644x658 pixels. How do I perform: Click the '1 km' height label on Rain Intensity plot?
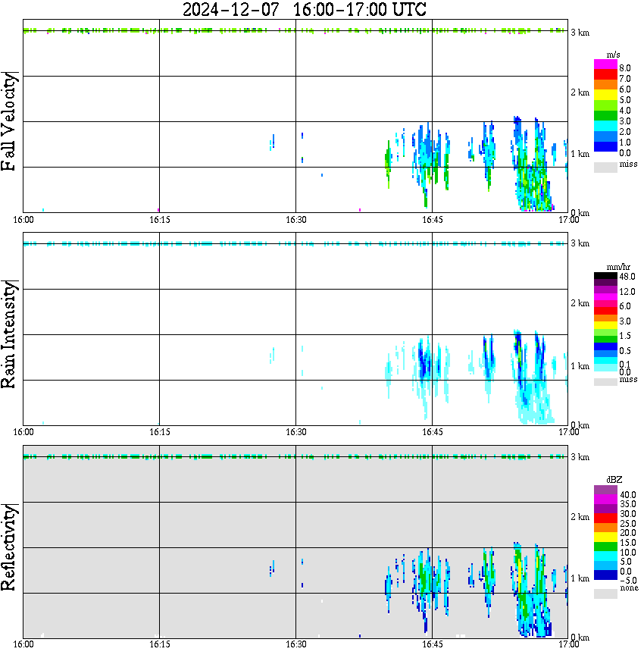pos(580,366)
